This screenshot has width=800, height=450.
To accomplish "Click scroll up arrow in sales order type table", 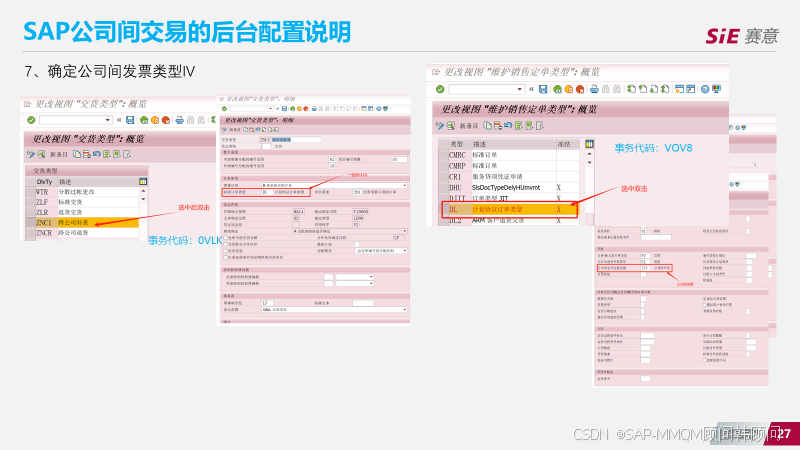I will [589, 154].
